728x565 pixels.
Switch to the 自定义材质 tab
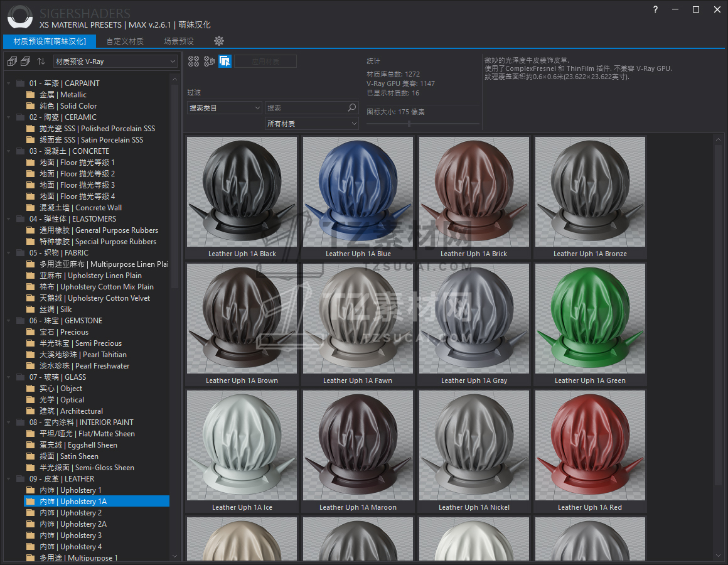click(x=125, y=41)
